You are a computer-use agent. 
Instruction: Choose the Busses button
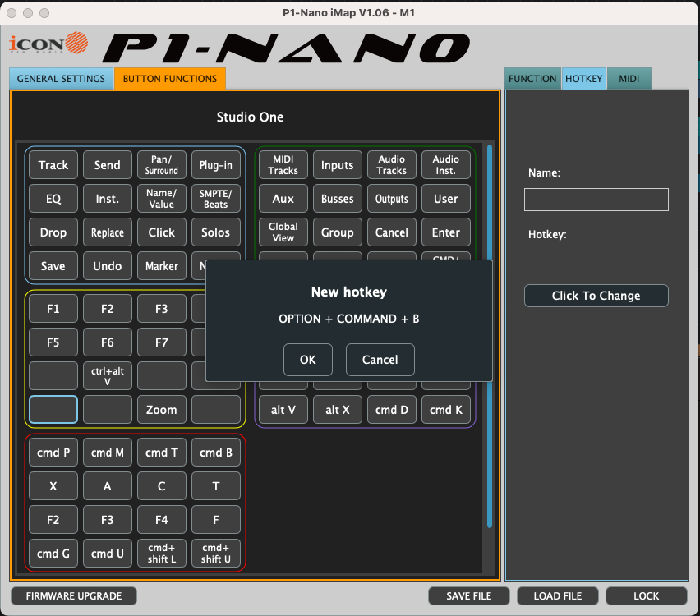[x=337, y=199]
